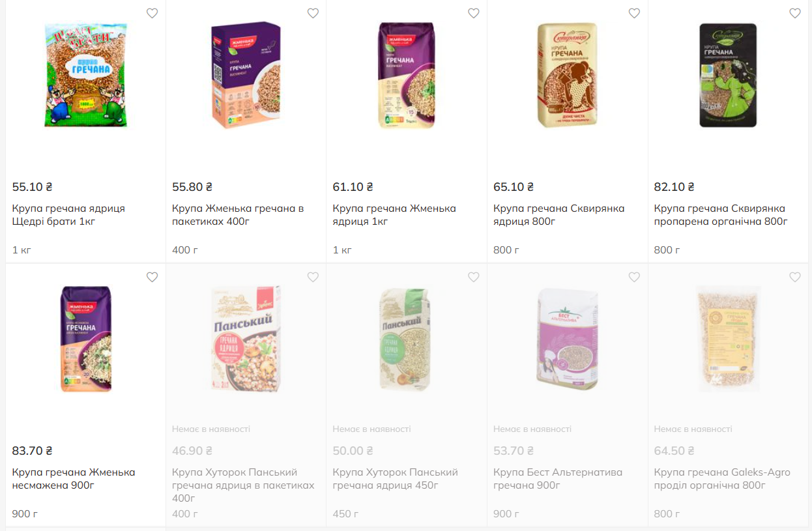Heart the Сквирянка пропарена органічна 800г
This screenshot has height=531, width=812.
(x=795, y=13)
